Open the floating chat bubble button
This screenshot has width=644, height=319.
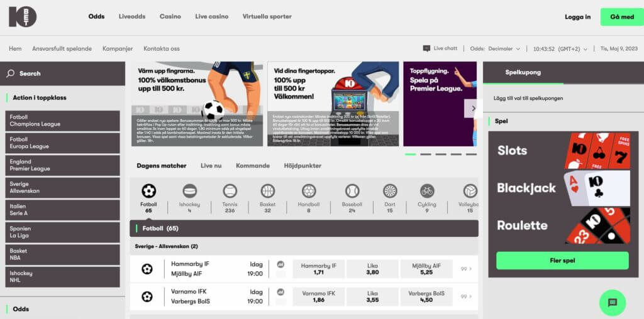point(613,303)
